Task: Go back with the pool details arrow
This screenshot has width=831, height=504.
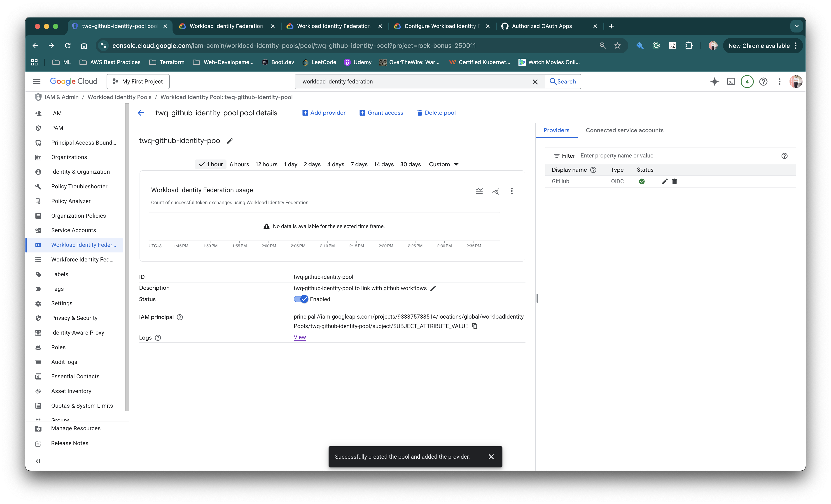Action: point(141,113)
